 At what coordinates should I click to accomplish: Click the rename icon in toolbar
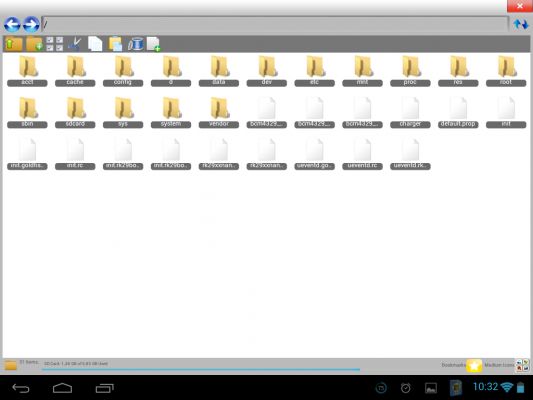click(x=136, y=44)
